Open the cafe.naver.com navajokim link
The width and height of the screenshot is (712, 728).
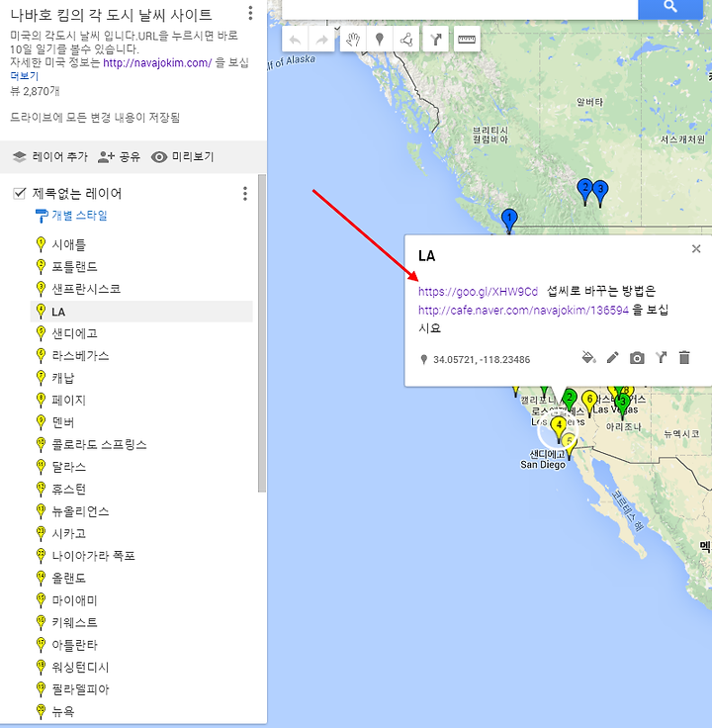523,311
